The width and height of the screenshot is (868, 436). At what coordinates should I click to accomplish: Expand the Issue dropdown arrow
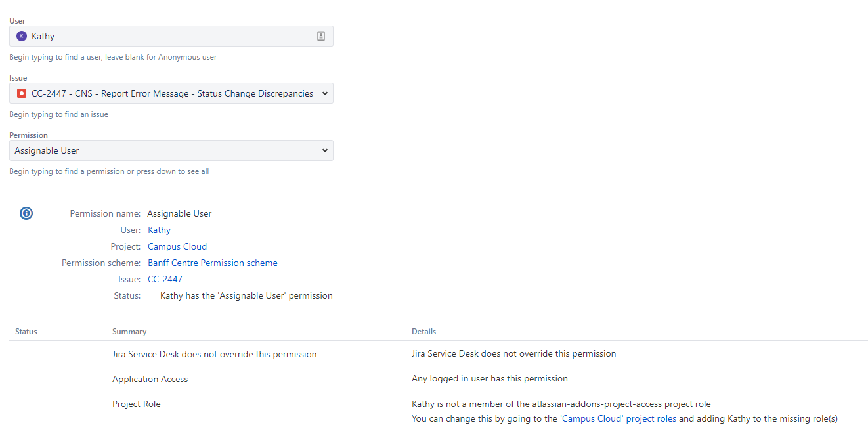[324, 93]
